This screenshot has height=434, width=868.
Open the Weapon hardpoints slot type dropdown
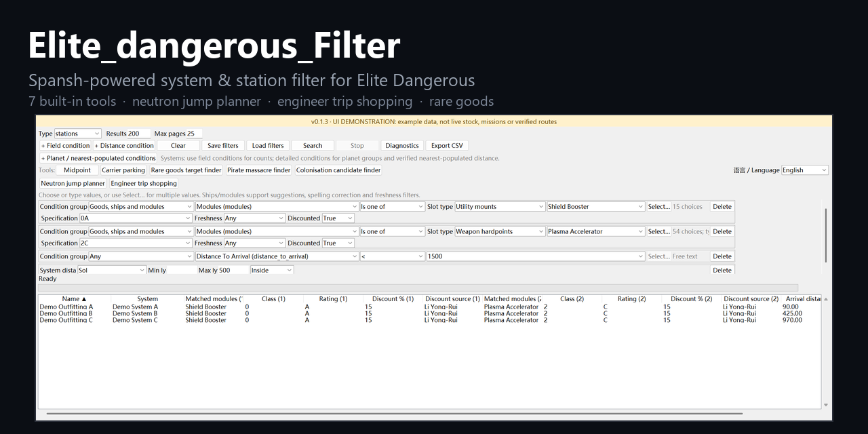(x=500, y=231)
